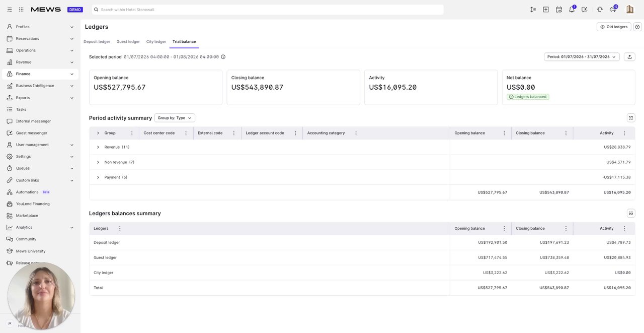Expand the Payment (5) group row

[x=98, y=177]
